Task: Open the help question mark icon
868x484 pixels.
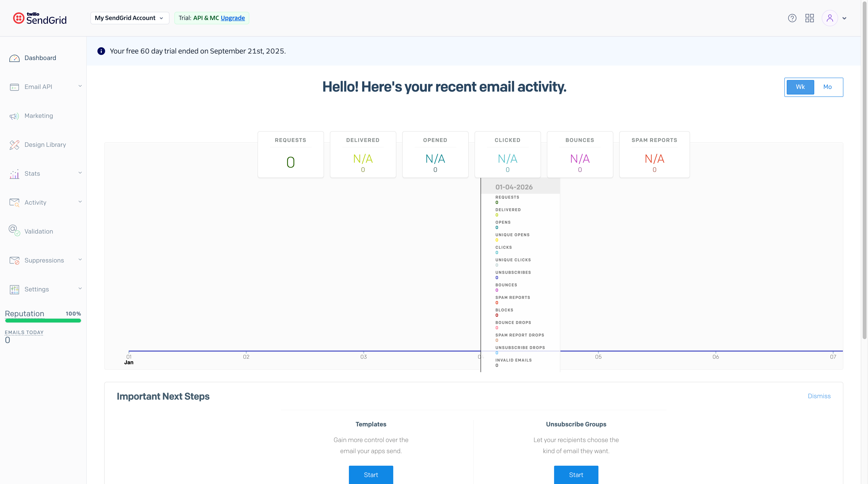Action: coord(792,18)
